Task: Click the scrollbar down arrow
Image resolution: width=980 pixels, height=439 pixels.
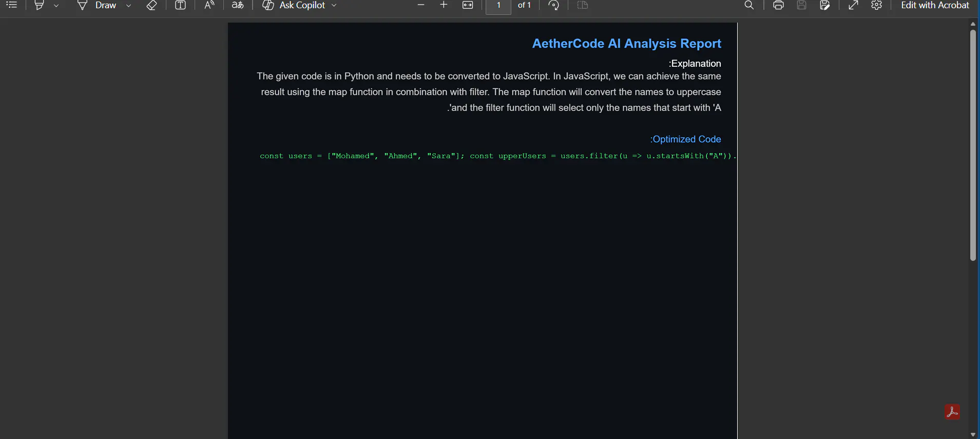Action: (973, 434)
